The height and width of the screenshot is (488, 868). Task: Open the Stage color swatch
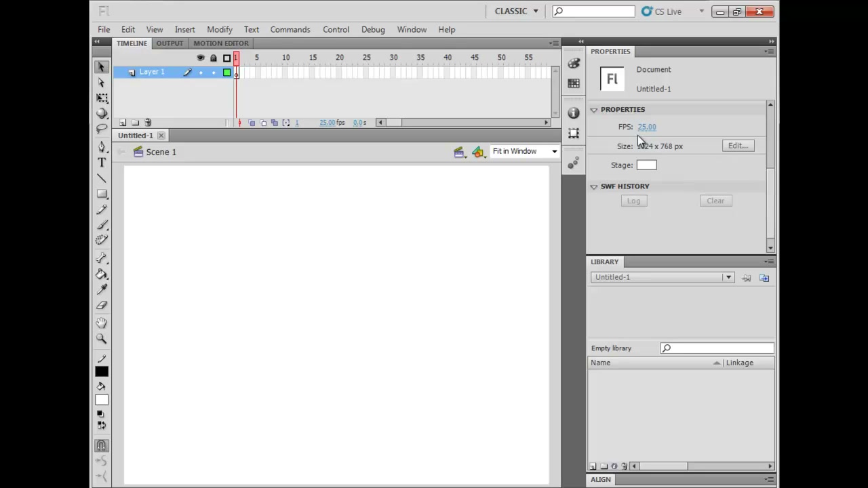[x=646, y=165]
